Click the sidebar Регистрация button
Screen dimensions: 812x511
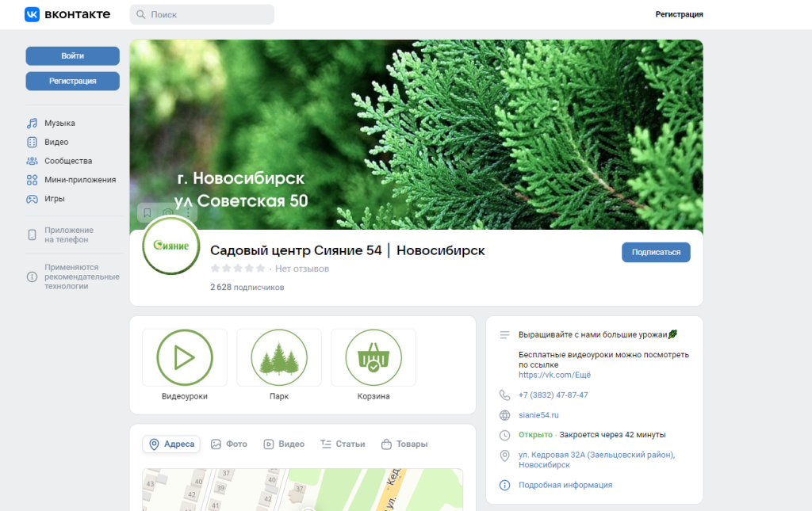72,81
